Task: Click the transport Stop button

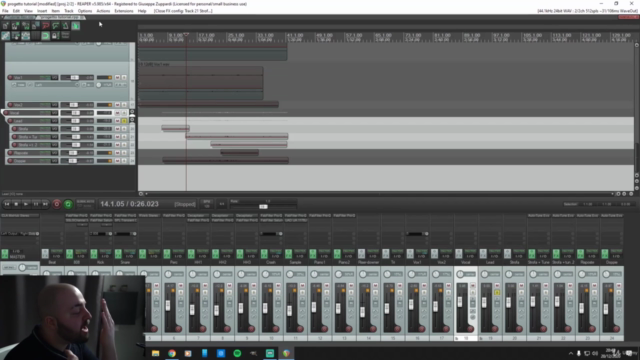Action: (16, 204)
